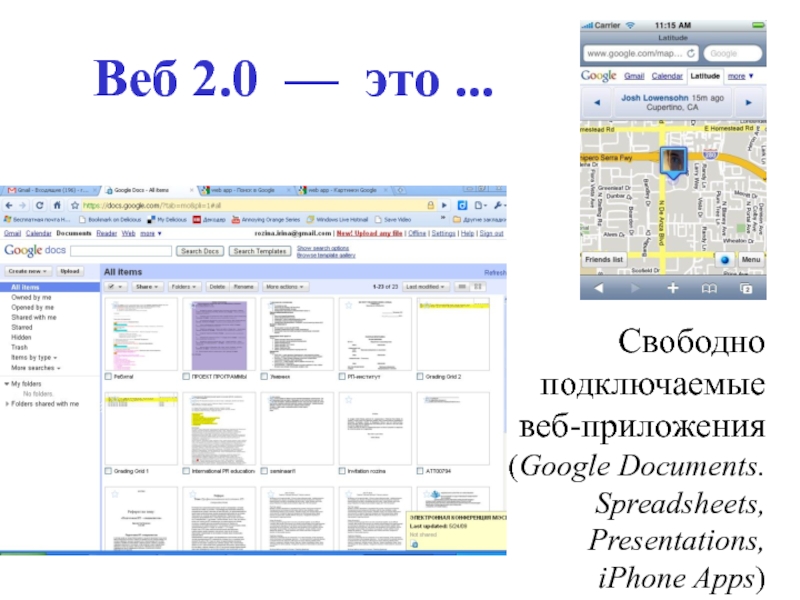
Task: Open the Create new dropdown
Action: [28, 271]
